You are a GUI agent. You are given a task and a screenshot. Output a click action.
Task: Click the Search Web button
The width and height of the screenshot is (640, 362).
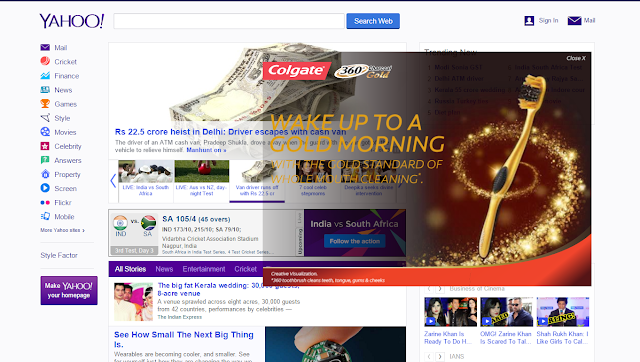373,21
